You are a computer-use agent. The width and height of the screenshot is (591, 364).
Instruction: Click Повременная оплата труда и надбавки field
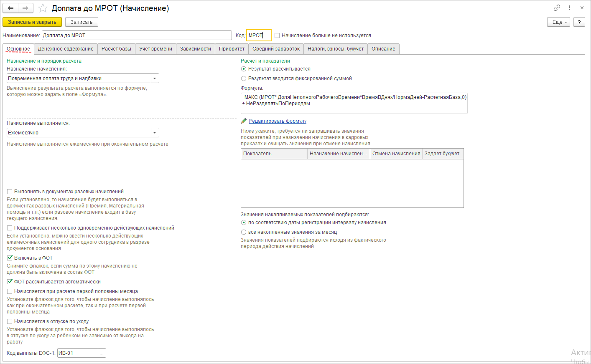click(79, 78)
